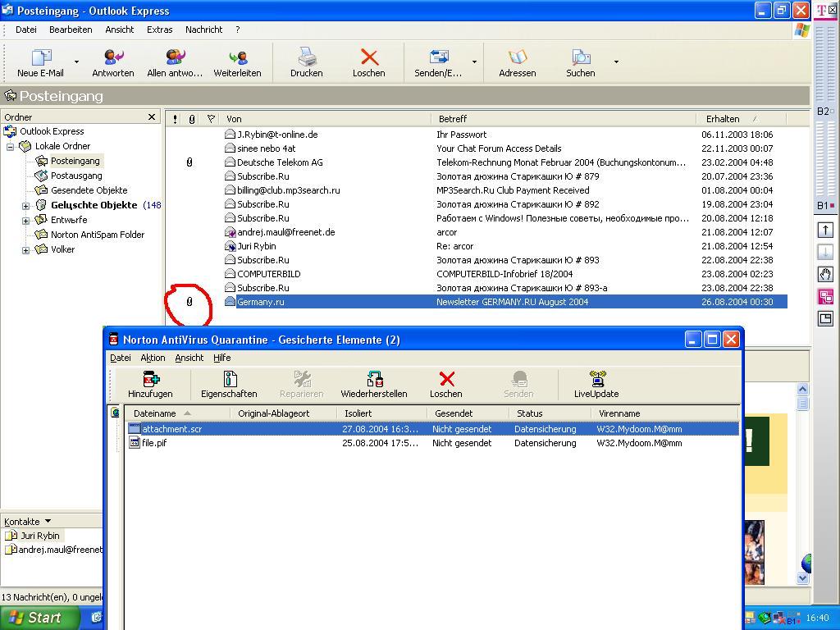Open the Datei menu in Outlook Express
The height and width of the screenshot is (630, 840).
point(25,30)
